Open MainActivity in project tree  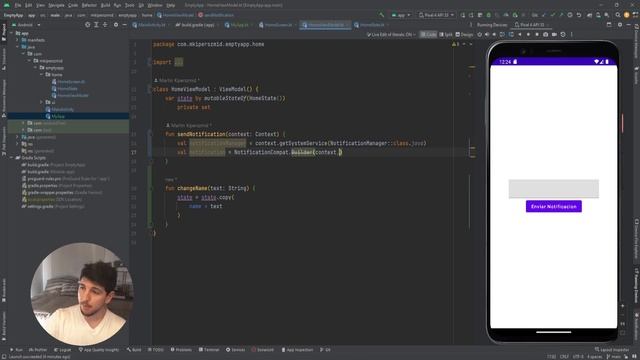60,109
